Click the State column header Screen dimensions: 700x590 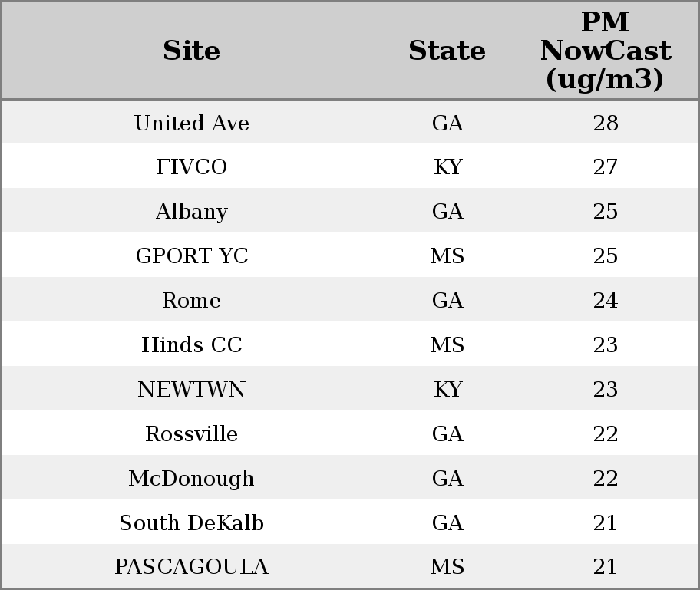click(447, 51)
